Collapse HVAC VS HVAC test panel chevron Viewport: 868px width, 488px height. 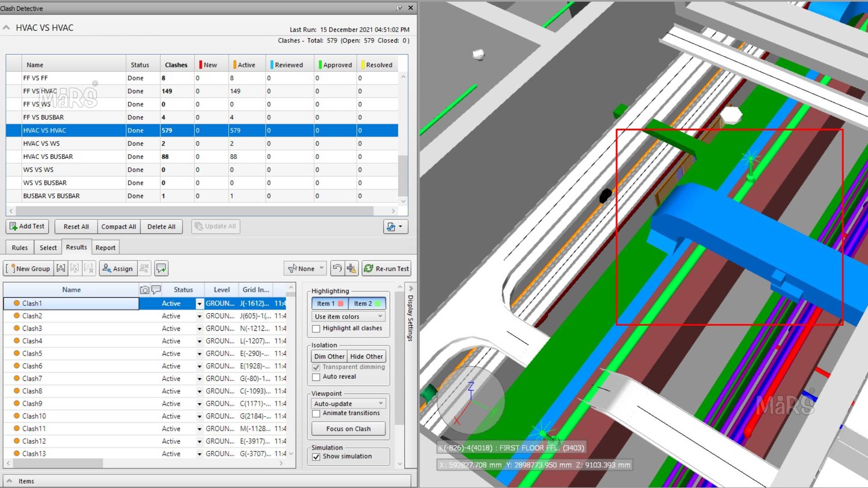click(x=6, y=28)
